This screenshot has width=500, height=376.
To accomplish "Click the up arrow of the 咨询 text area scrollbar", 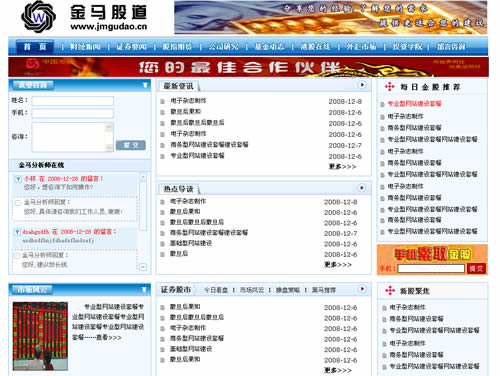I will 109,126.
